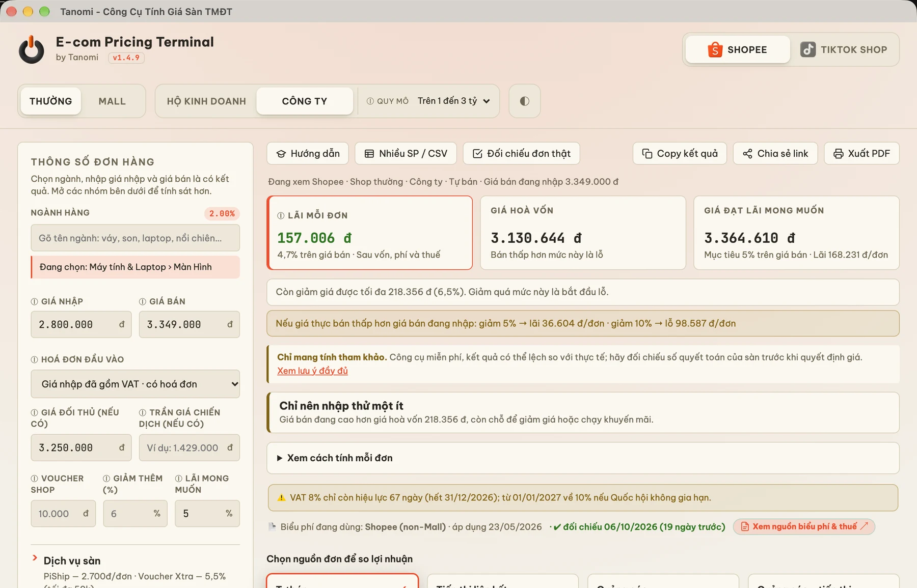Open Đối chiếu đơn thật
This screenshot has height=588, width=917.
pos(521,153)
